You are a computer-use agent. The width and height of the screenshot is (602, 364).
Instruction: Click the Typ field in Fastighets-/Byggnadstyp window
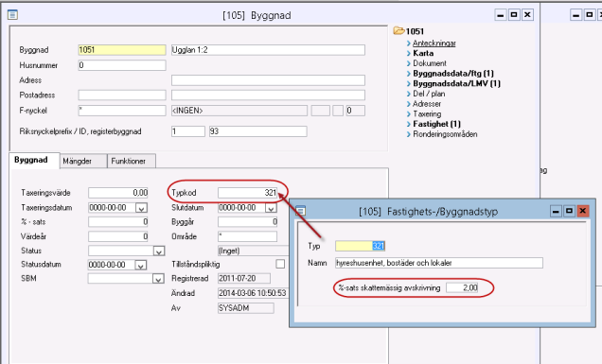pos(360,246)
